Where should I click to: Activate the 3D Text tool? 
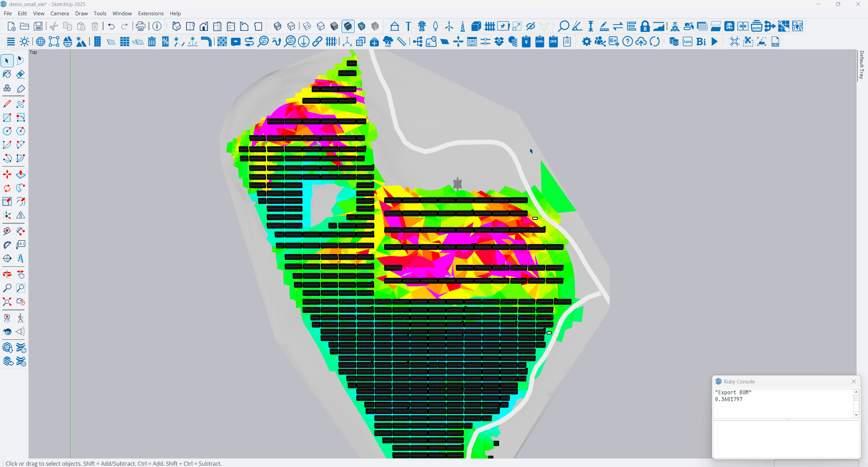(x=20, y=258)
